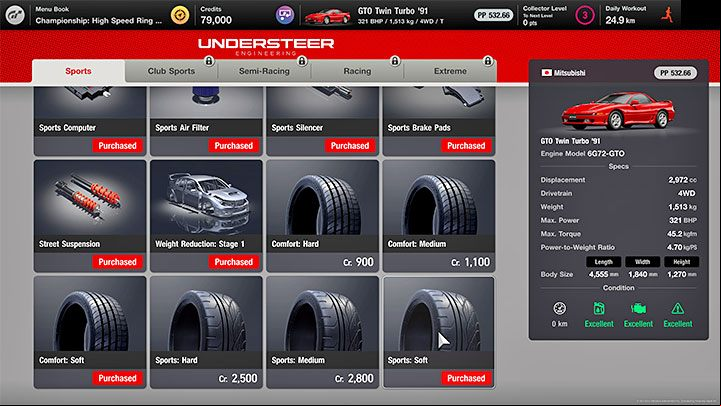Click the Championship: High Speed Ring menu book text
The image size is (721, 406).
coord(98,21)
